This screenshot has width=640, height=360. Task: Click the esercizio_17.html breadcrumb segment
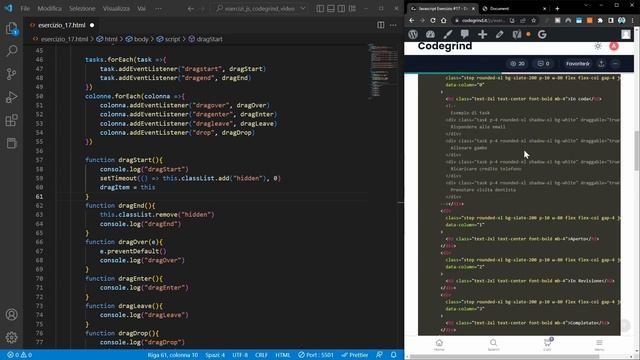[60, 39]
